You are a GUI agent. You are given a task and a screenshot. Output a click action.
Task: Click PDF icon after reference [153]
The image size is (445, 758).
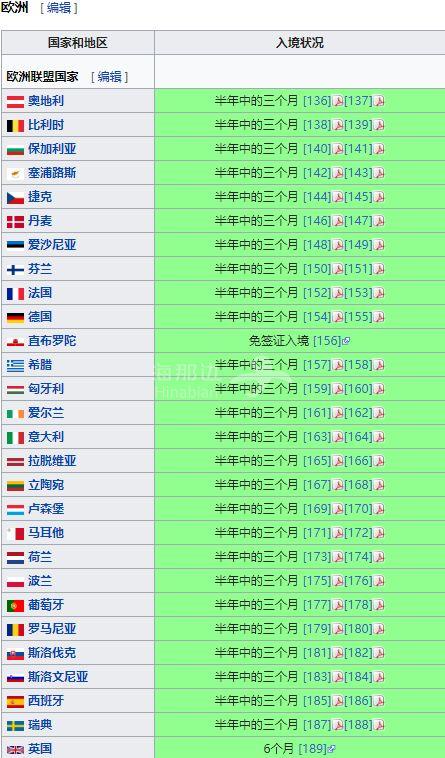click(380, 293)
